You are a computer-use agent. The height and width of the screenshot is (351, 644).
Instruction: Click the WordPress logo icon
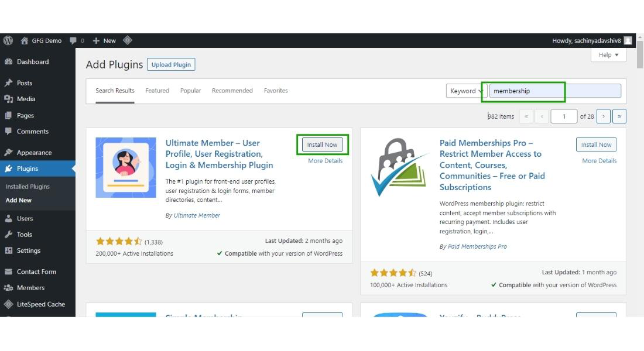8,40
